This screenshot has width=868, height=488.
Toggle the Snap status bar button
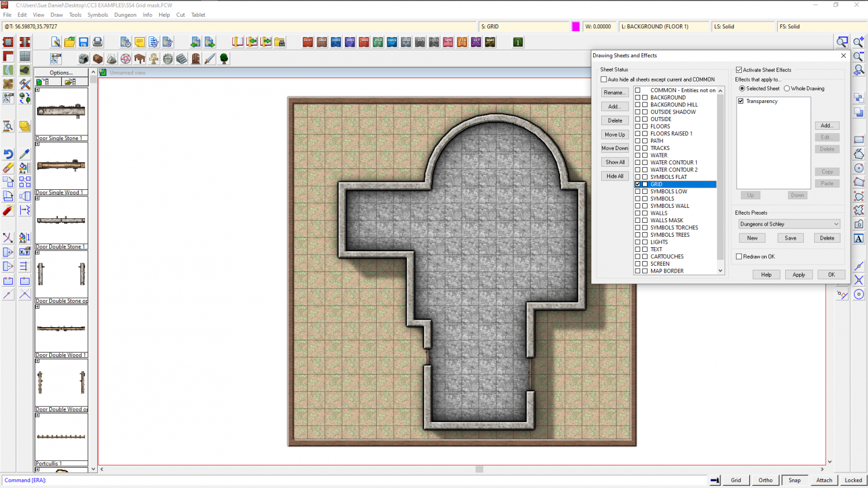[795, 480]
